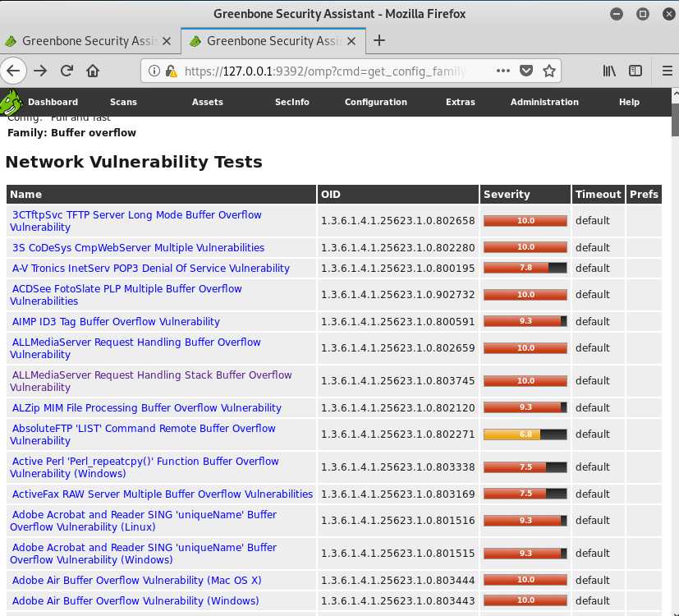
Task: Open the Help menu
Action: 629,102
